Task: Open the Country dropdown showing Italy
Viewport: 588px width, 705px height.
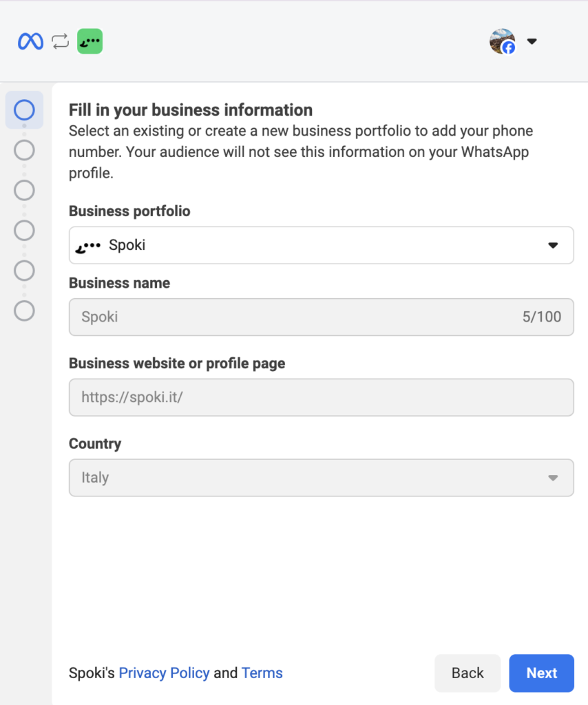Action: (321, 477)
